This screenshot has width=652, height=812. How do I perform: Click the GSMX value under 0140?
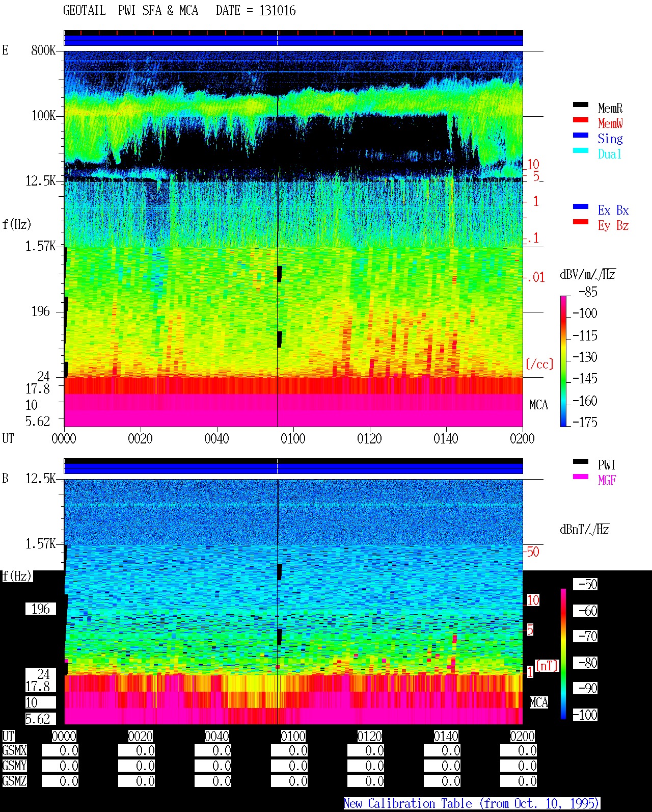tap(442, 750)
